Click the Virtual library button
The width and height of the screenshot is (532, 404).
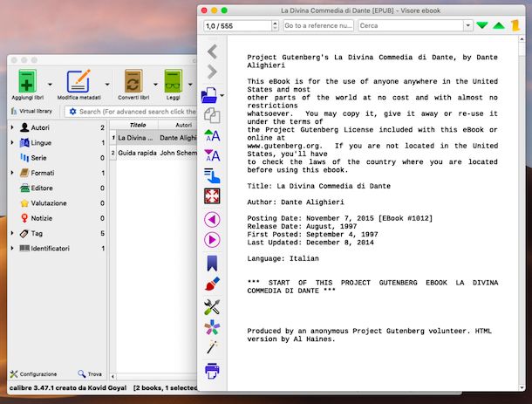click(x=32, y=111)
